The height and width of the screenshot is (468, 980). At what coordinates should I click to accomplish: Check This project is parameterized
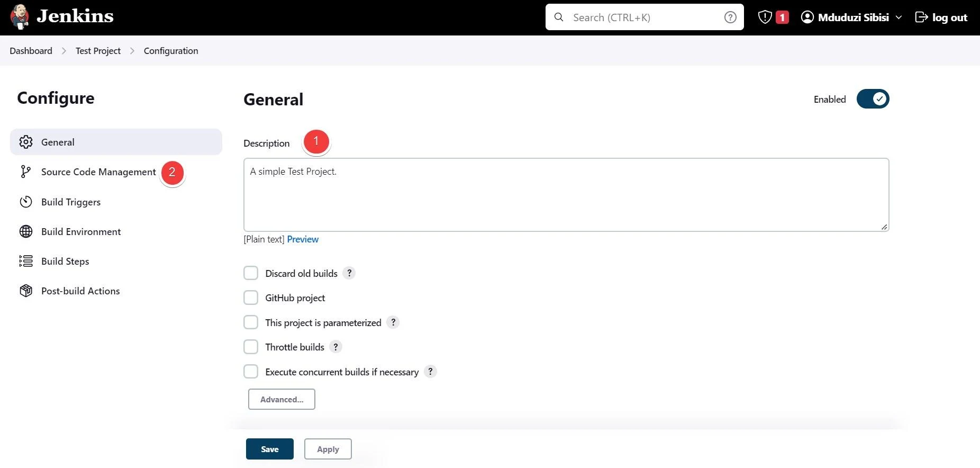[251, 322]
